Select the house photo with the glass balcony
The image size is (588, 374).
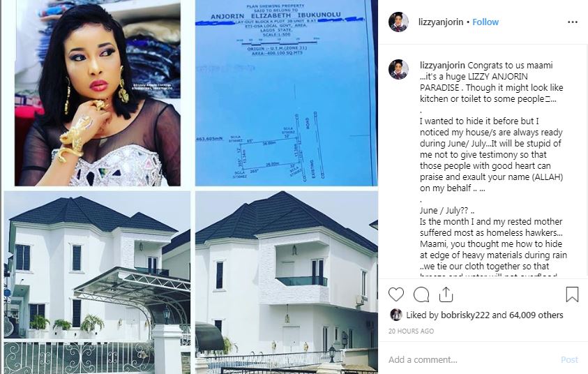pyautogui.click(x=287, y=283)
